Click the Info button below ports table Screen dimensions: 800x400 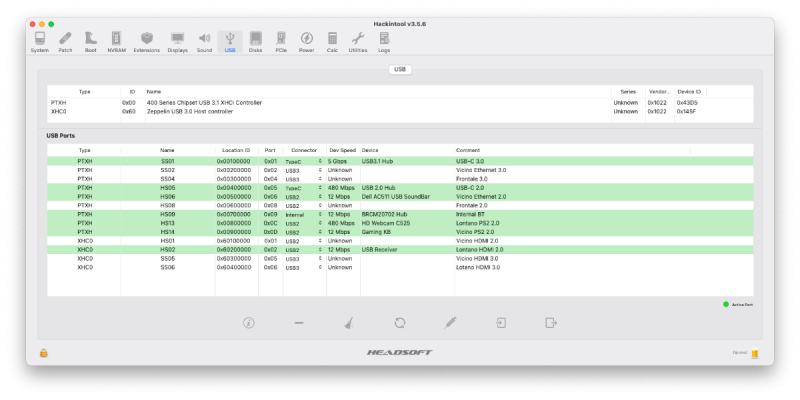[248, 322]
